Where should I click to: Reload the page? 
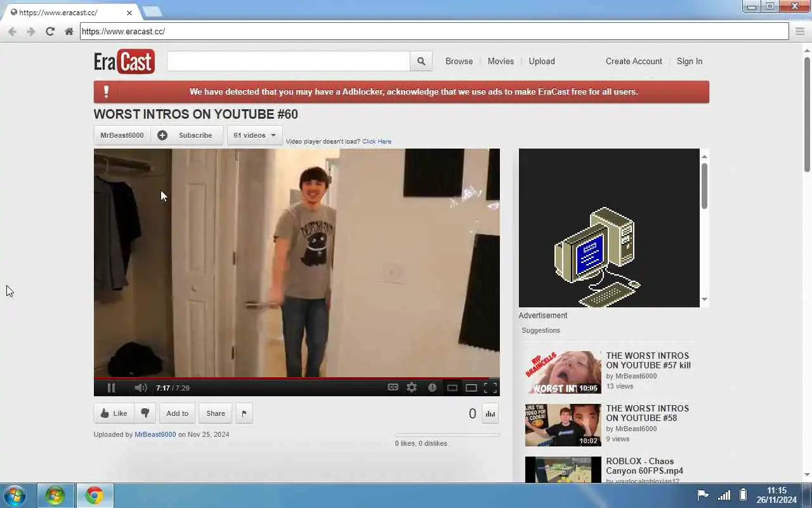(50, 31)
